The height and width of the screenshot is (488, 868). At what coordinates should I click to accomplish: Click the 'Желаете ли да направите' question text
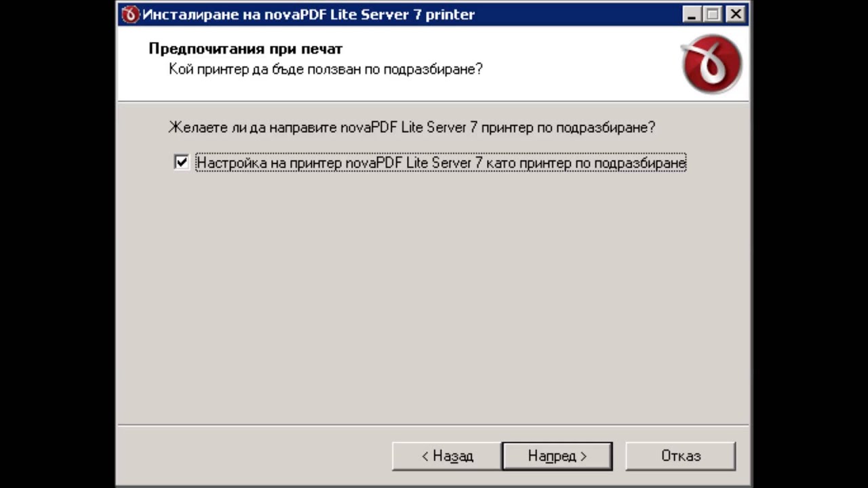tap(412, 127)
